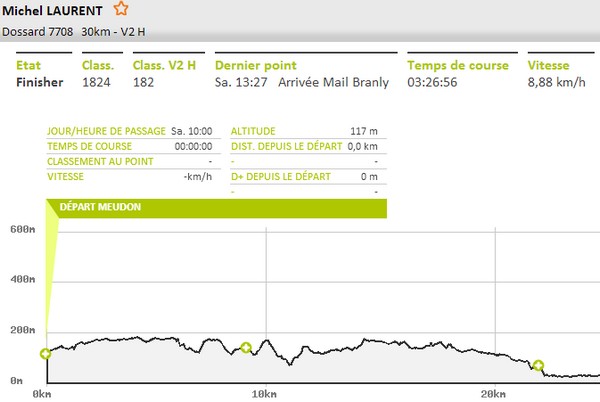
Task: Click the Dernier point header
Action: [x=255, y=66]
